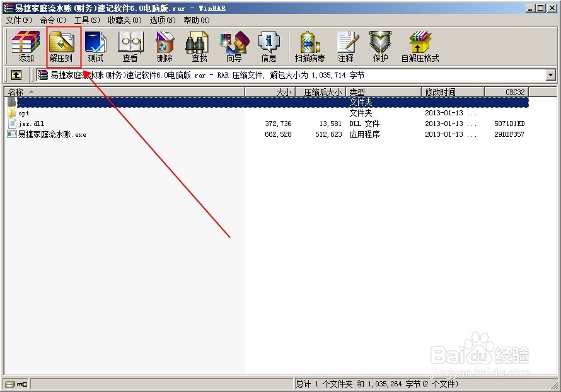561x392 pixels.
Task: Sort by 压缩后大小 column header
Action: (321, 92)
